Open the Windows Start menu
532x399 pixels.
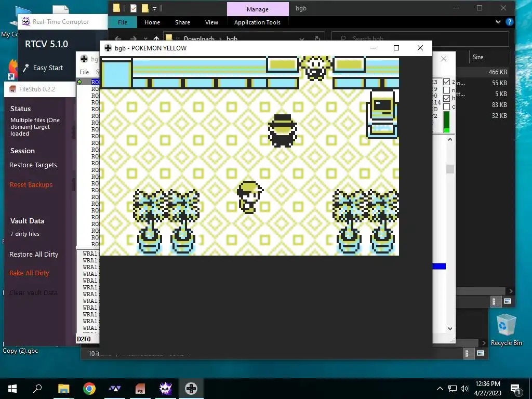(12, 389)
